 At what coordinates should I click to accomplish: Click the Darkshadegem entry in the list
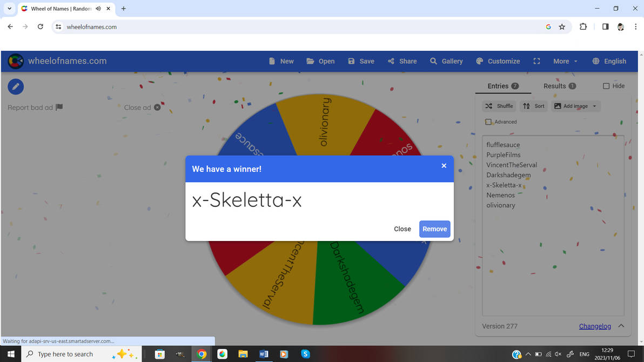click(x=508, y=175)
